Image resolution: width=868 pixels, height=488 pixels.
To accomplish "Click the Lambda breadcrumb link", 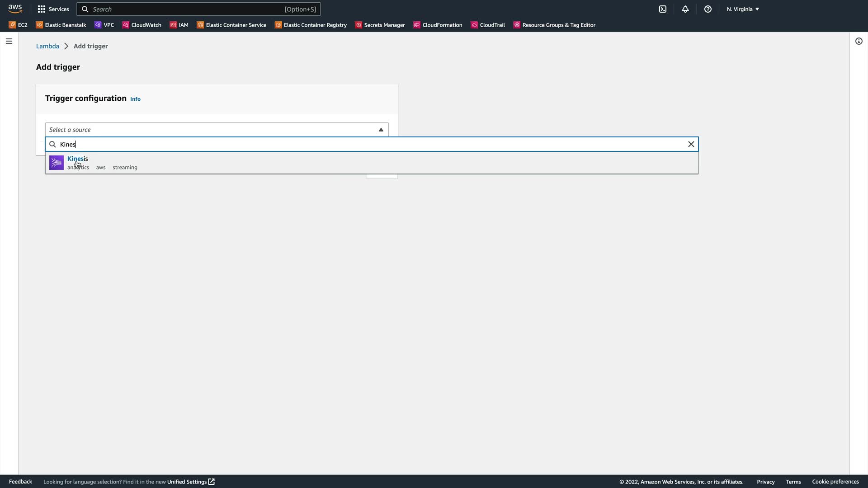I will point(47,46).
